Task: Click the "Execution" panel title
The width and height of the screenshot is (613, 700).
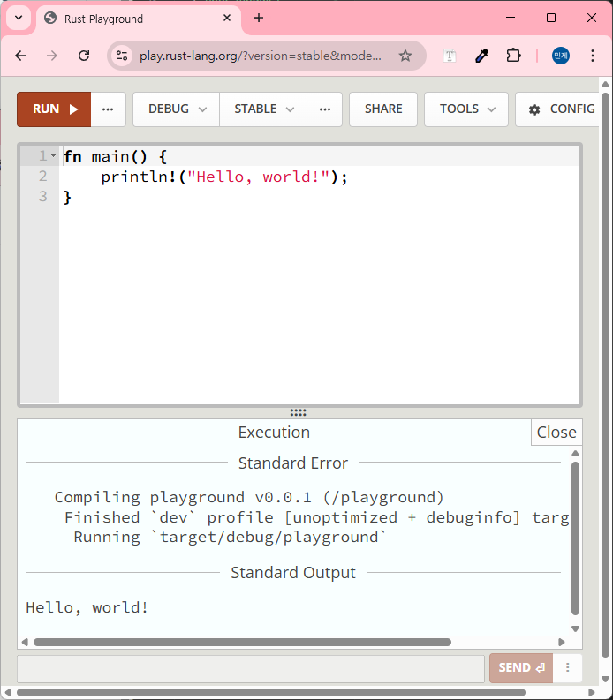Action: (x=274, y=433)
